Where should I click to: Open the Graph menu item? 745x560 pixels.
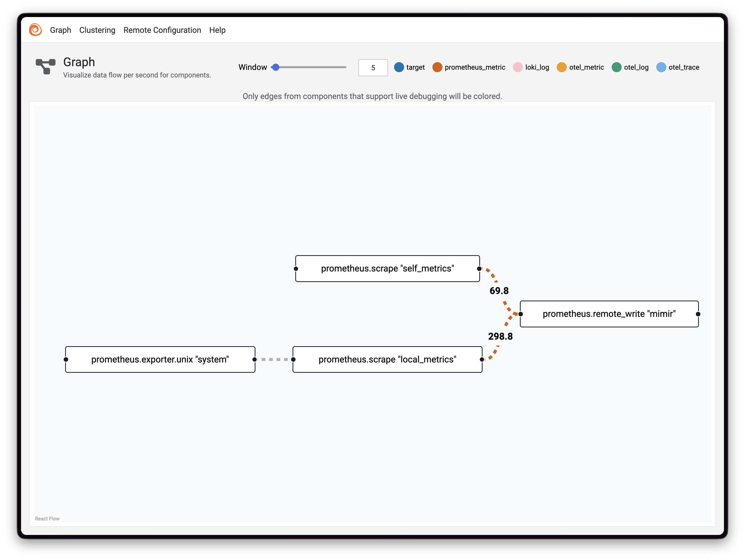coord(61,30)
